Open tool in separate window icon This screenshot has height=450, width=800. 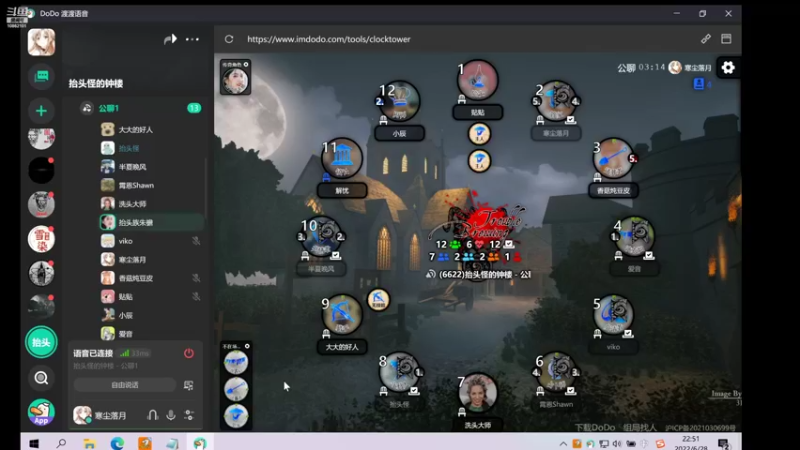tap(727, 39)
